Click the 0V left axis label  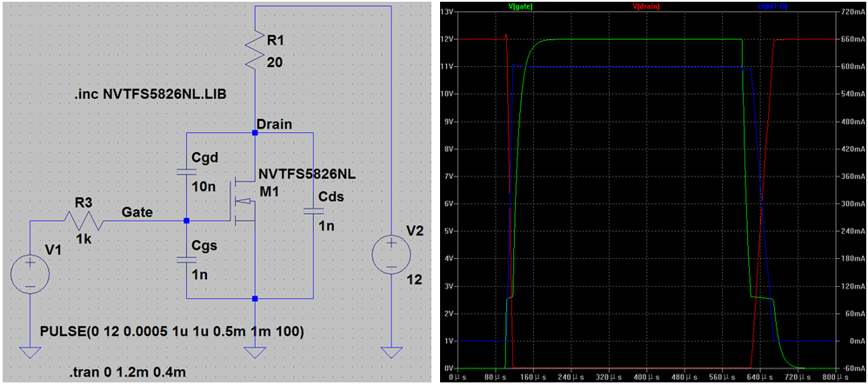(449, 368)
